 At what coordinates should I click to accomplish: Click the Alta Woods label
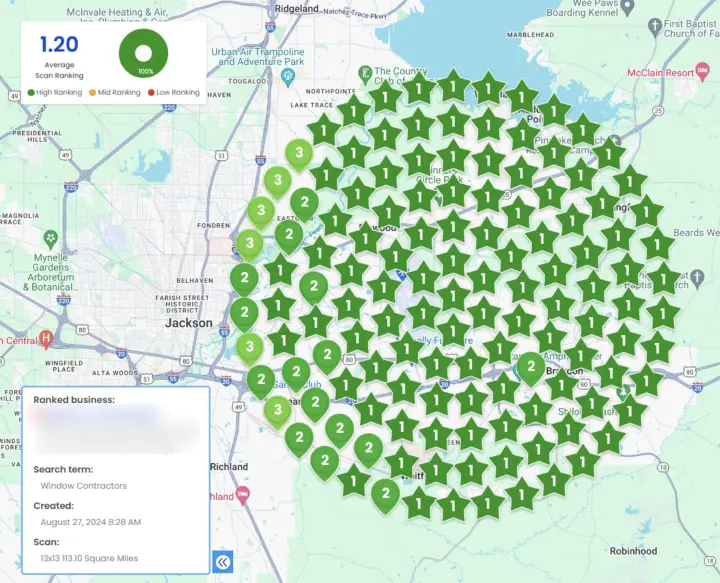tap(114, 373)
